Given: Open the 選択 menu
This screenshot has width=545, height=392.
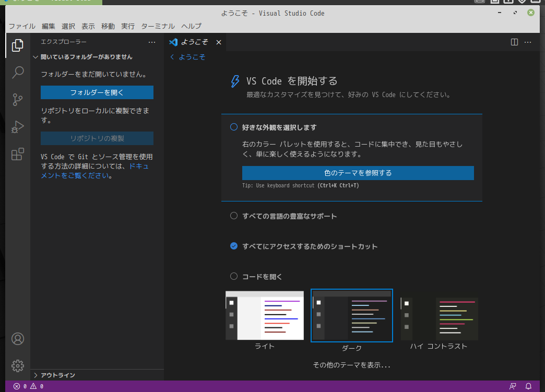Looking at the screenshot, I should coord(68,26).
